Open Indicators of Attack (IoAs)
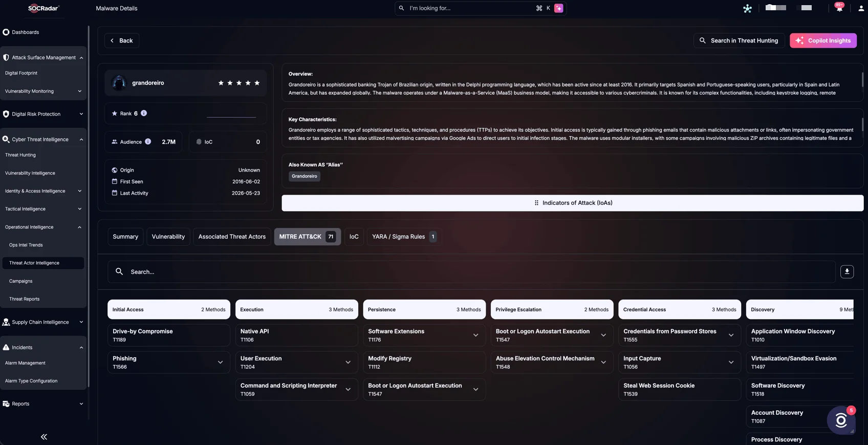 [572, 203]
